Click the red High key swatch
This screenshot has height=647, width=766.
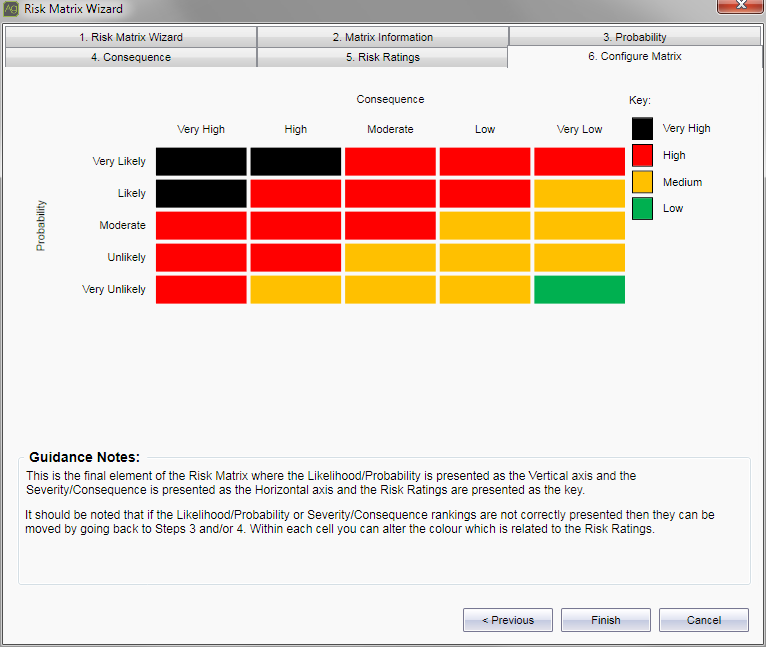642,155
